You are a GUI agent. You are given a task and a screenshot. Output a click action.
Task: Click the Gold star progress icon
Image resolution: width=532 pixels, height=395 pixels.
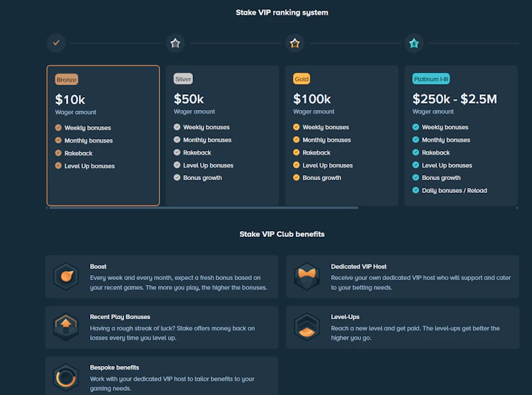coord(295,43)
